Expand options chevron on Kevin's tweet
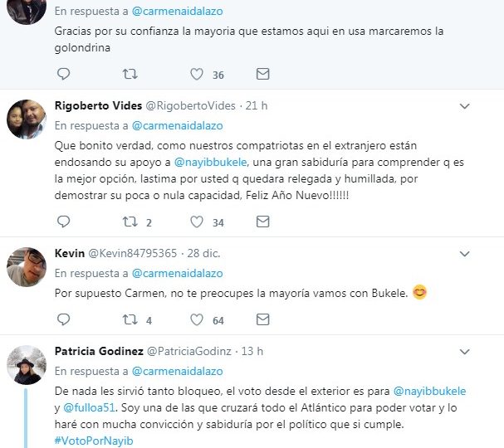Viewport: 504px width, 448px height. click(x=465, y=254)
